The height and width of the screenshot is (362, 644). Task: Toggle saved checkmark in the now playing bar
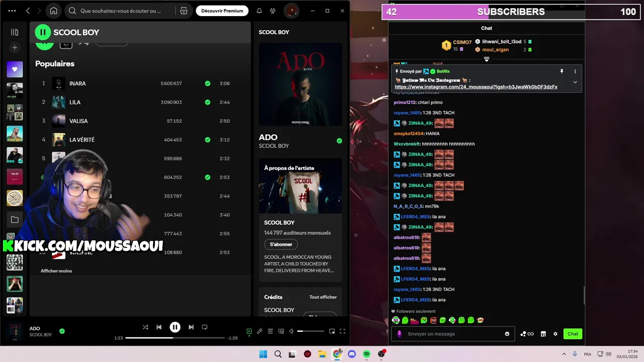pyautogui.click(x=62, y=331)
